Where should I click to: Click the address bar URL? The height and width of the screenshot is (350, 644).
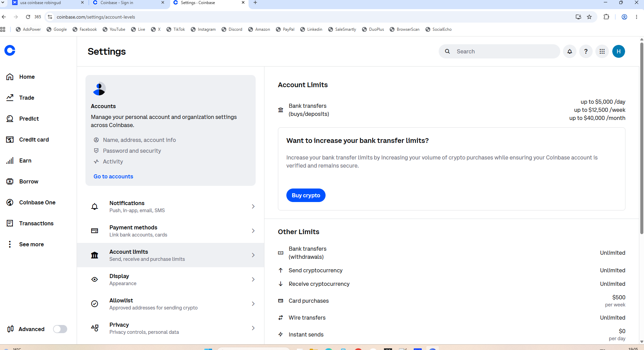(x=96, y=17)
